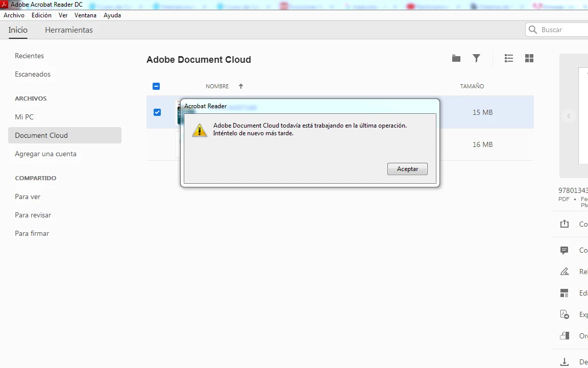Open Para revisar shared files
The height and width of the screenshot is (368, 588).
click(33, 215)
